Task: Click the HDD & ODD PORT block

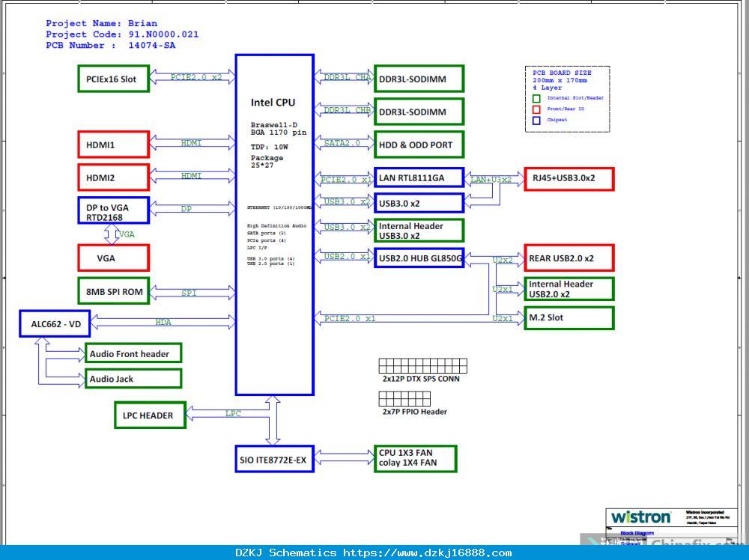Action: tap(419, 144)
